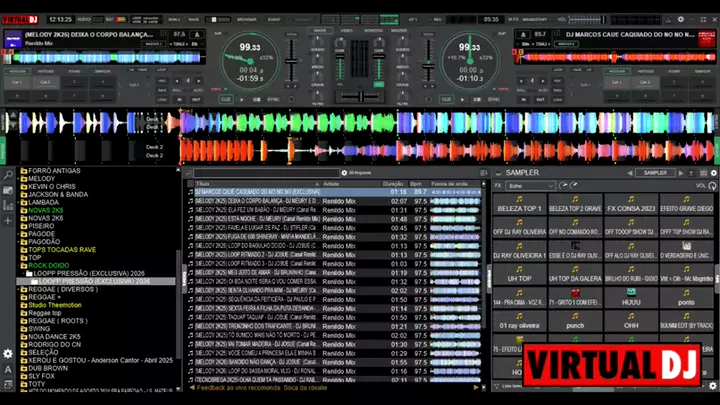Double deck 2 loop length with right arrow
This screenshot has height=405, width=720.
(x=543, y=81)
